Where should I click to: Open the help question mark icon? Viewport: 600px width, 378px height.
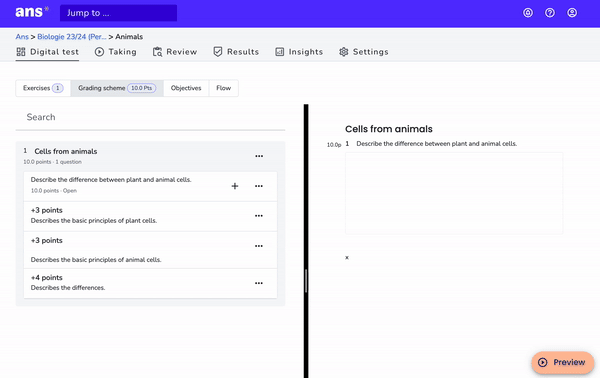pos(550,13)
